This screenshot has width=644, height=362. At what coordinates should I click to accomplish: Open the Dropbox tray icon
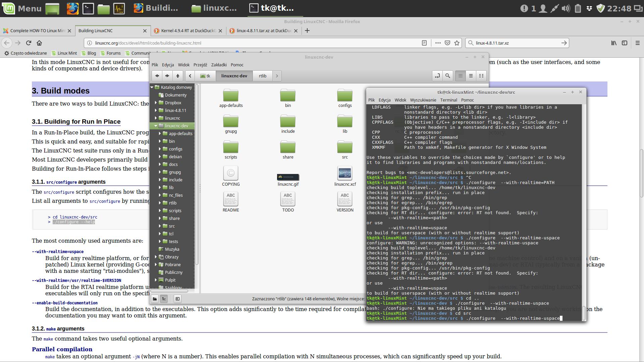point(589,8)
